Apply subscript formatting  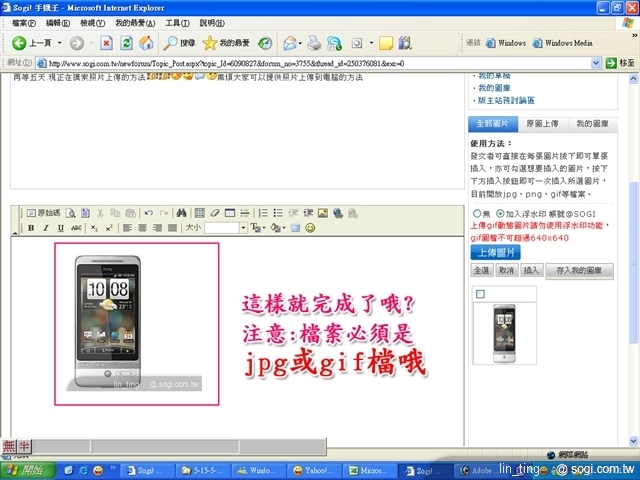tap(94, 228)
